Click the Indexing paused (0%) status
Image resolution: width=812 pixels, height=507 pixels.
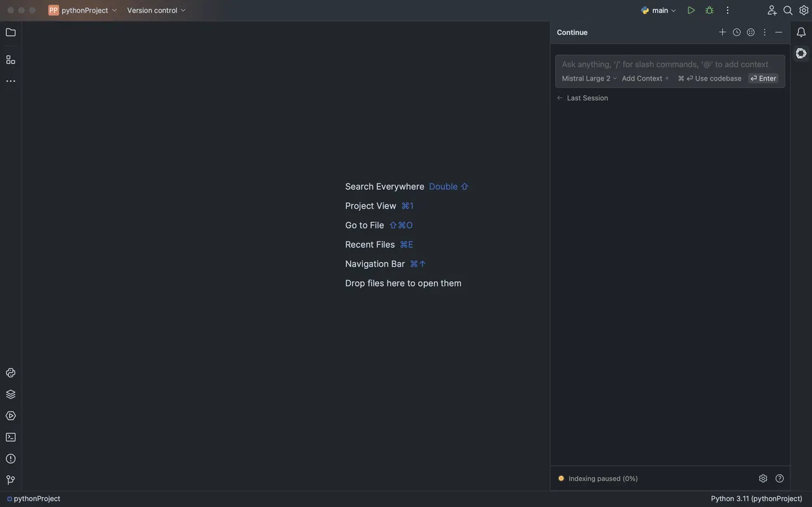(598, 478)
